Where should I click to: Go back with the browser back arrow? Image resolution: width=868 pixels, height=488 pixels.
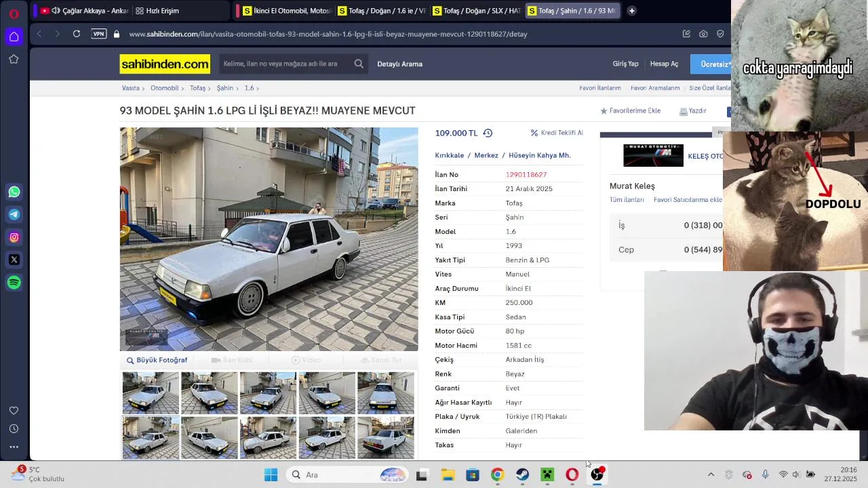click(x=39, y=34)
